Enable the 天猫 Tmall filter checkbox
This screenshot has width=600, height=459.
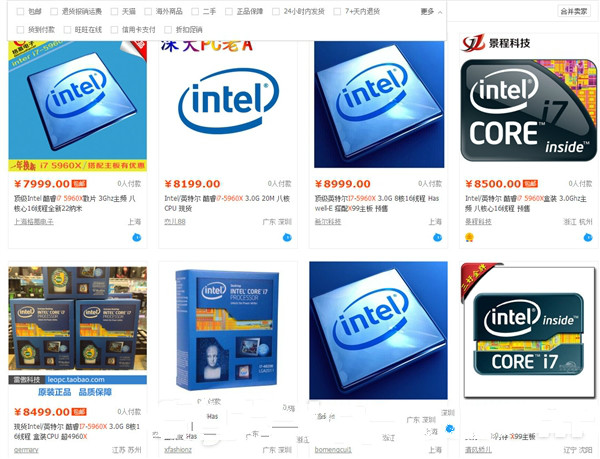click(114, 12)
